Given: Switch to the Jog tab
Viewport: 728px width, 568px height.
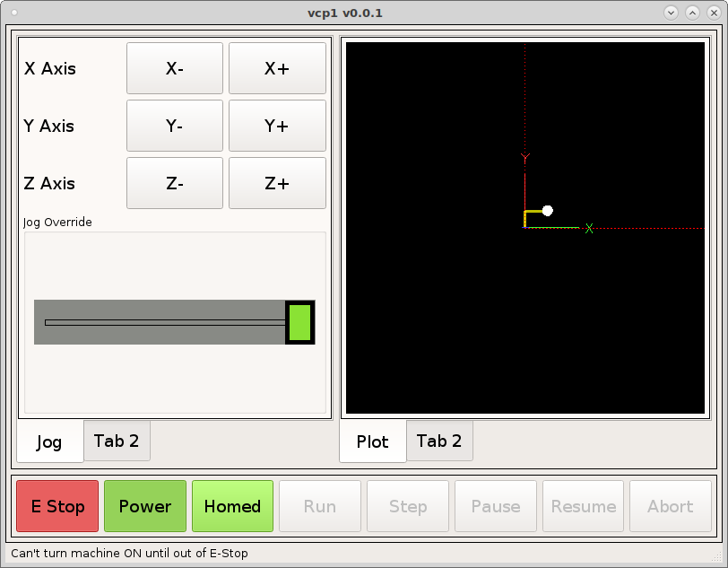Looking at the screenshot, I should [x=49, y=441].
